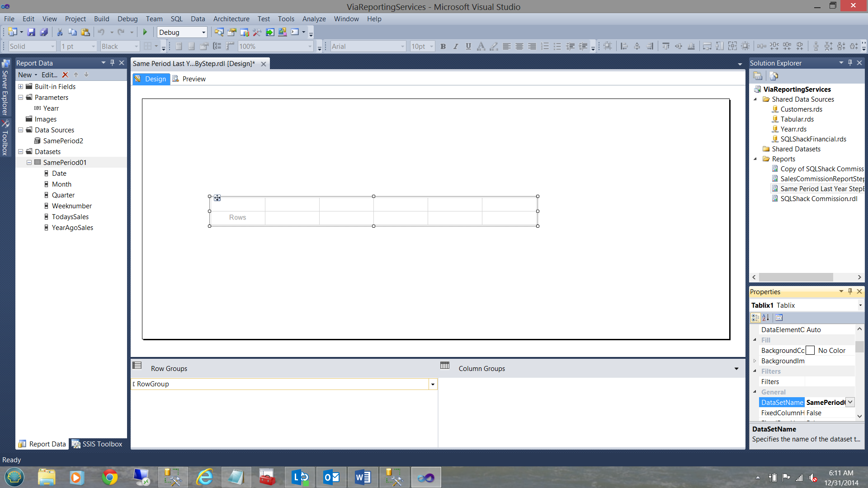868x488 pixels.
Task: Open the DataSetName value dropdown
Action: click(x=850, y=402)
